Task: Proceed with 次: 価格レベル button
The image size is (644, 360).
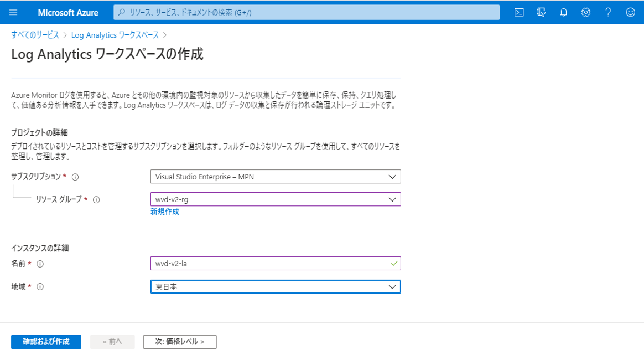Action: (x=179, y=342)
